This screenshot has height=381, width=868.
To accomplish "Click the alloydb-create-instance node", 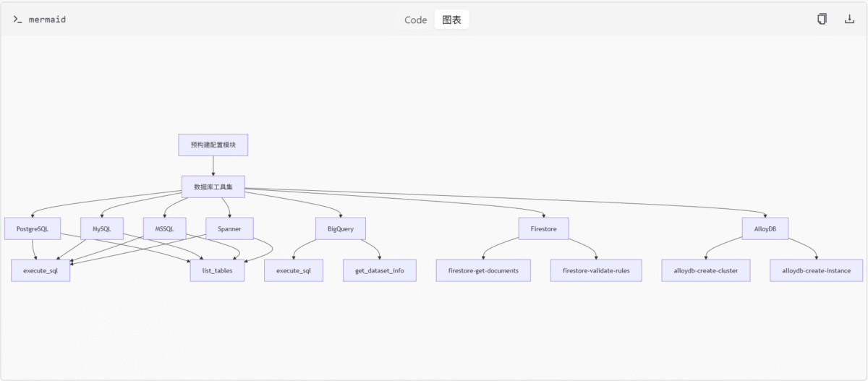I will pyautogui.click(x=816, y=270).
